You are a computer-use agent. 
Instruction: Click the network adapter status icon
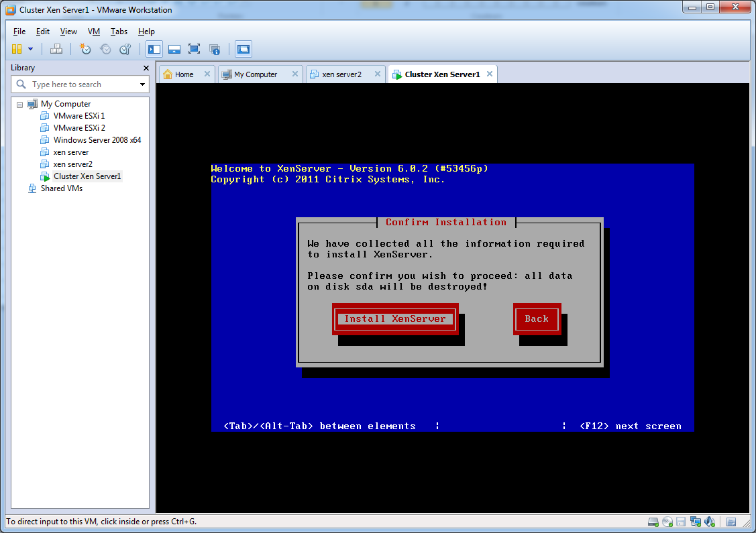(696, 522)
